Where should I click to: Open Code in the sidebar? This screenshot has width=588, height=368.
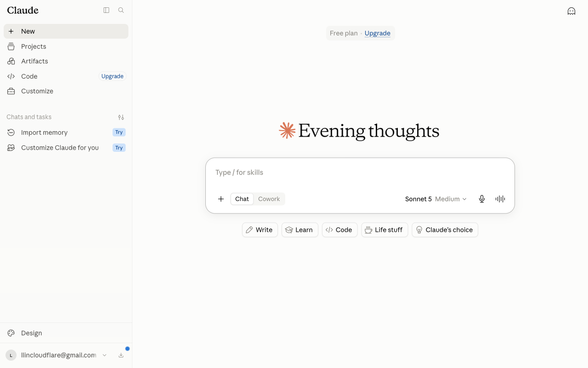pyautogui.click(x=66, y=76)
